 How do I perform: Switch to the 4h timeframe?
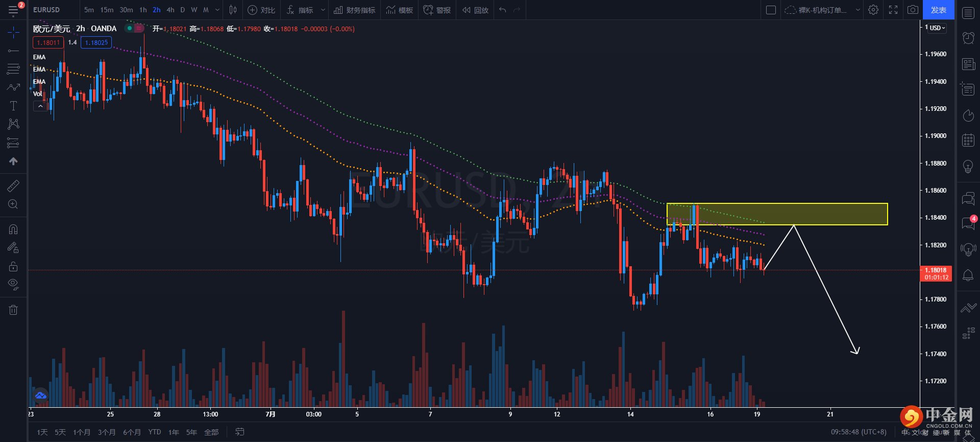click(170, 10)
